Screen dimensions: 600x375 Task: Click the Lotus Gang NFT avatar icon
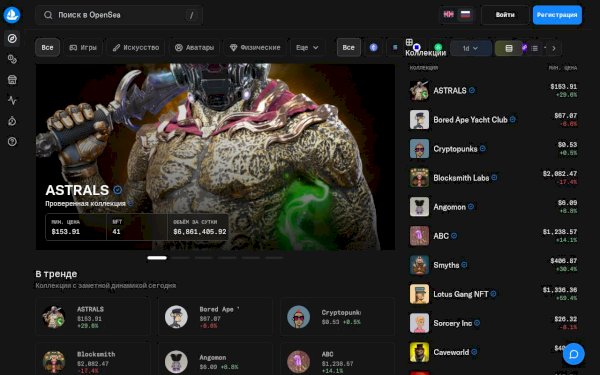tap(419, 294)
